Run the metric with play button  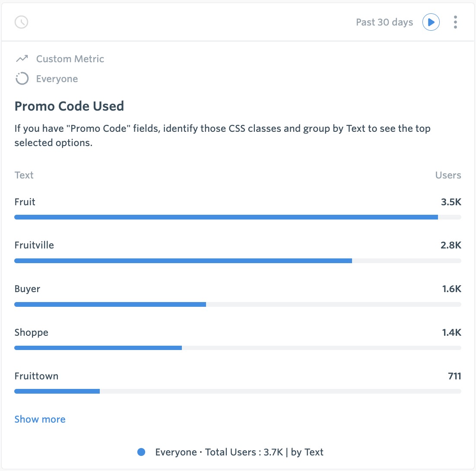coord(431,22)
